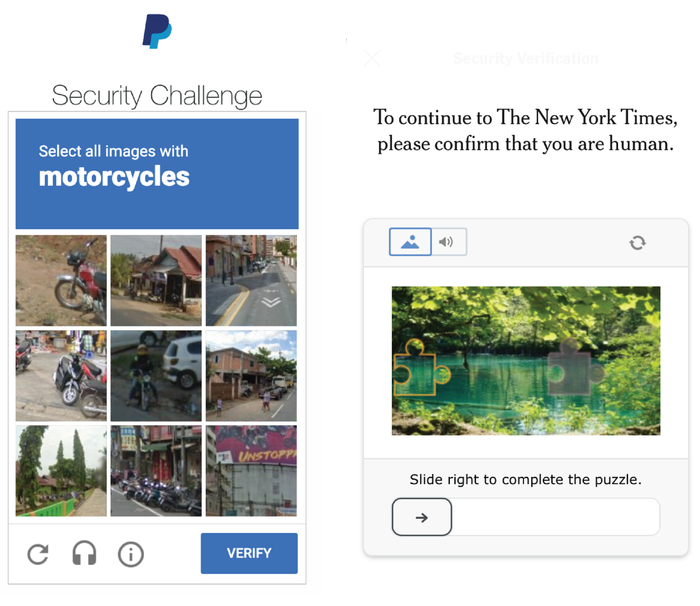Toggle selection of the red motorcycle image

[61, 280]
